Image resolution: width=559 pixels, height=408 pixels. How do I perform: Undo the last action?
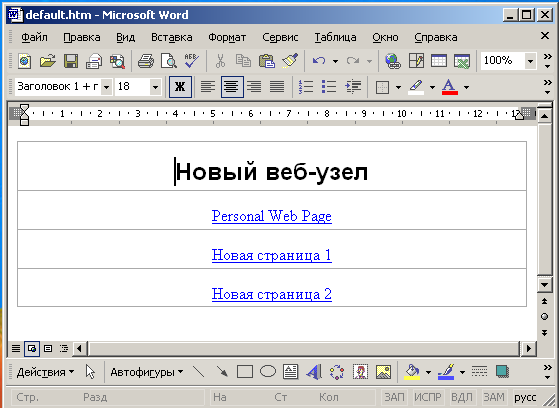[x=319, y=61]
